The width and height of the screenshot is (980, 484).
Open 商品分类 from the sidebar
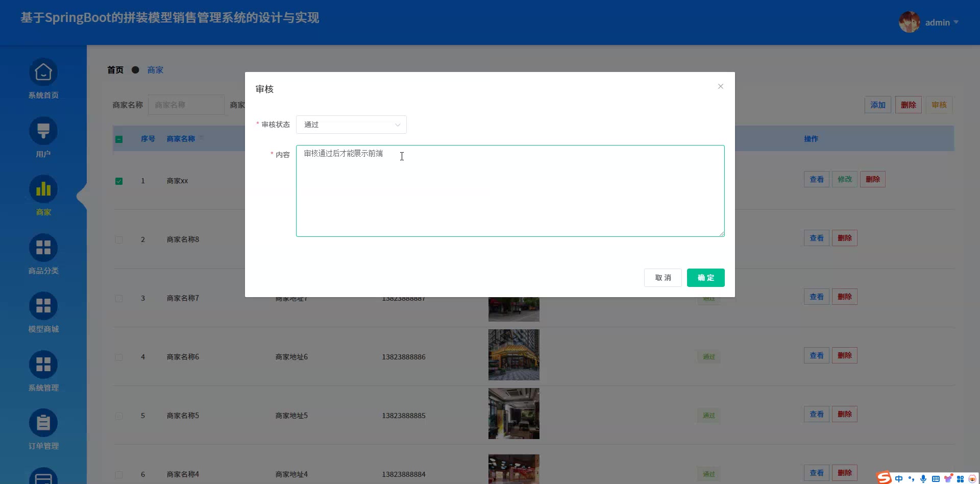pos(43,254)
